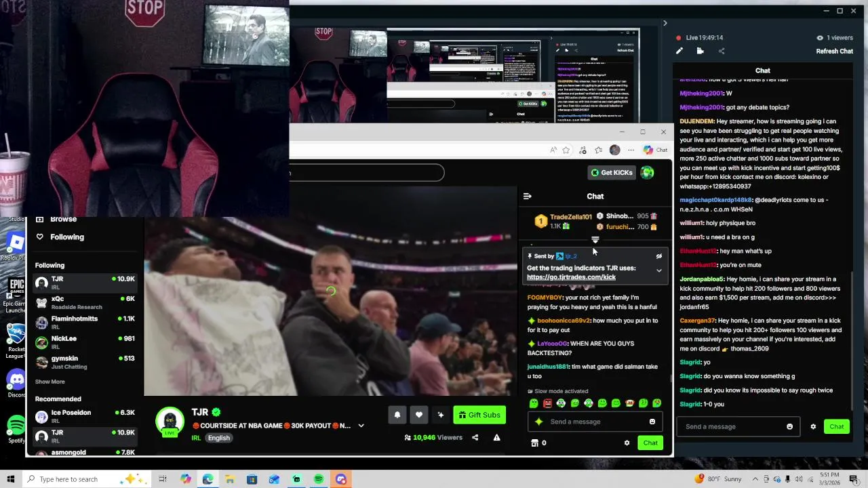This screenshot has width=868, height=488.
Task: Click the share icon next to viewers count
Action: [475, 438]
